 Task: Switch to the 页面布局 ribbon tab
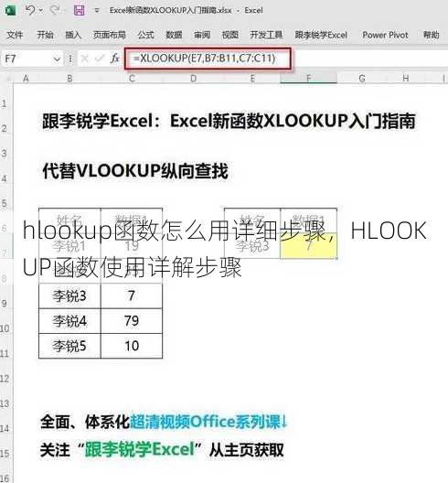coord(110,35)
